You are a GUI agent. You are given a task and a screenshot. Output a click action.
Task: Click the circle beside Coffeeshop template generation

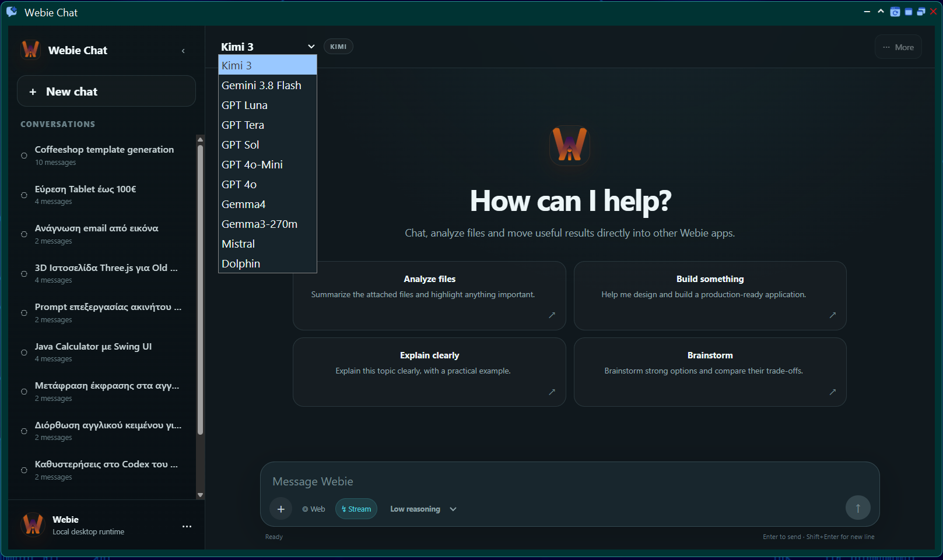click(x=24, y=156)
